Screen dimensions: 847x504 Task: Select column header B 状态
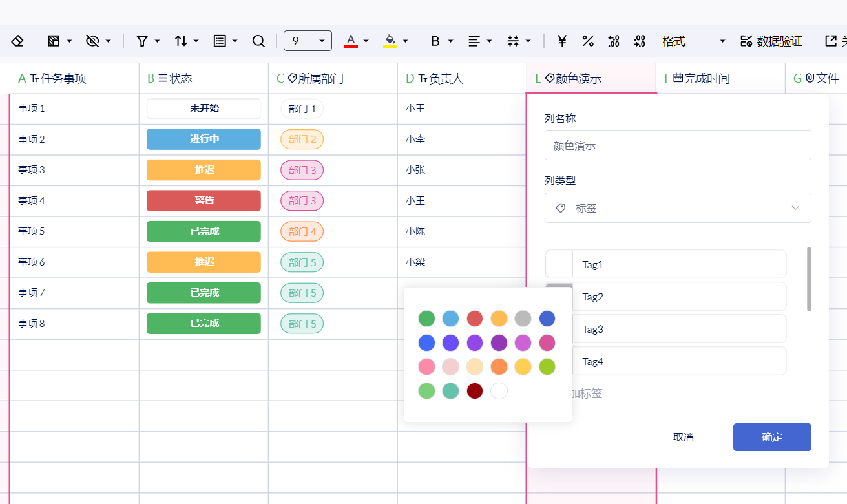click(x=204, y=78)
